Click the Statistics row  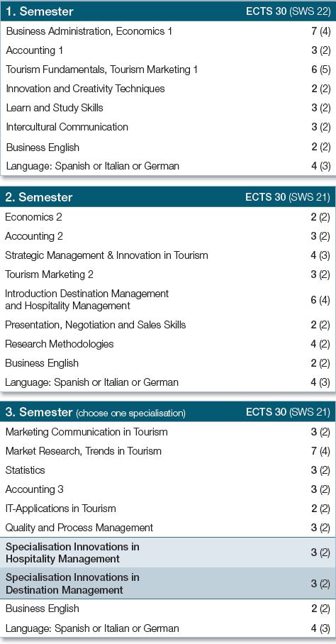pyautogui.click(x=168, y=470)
